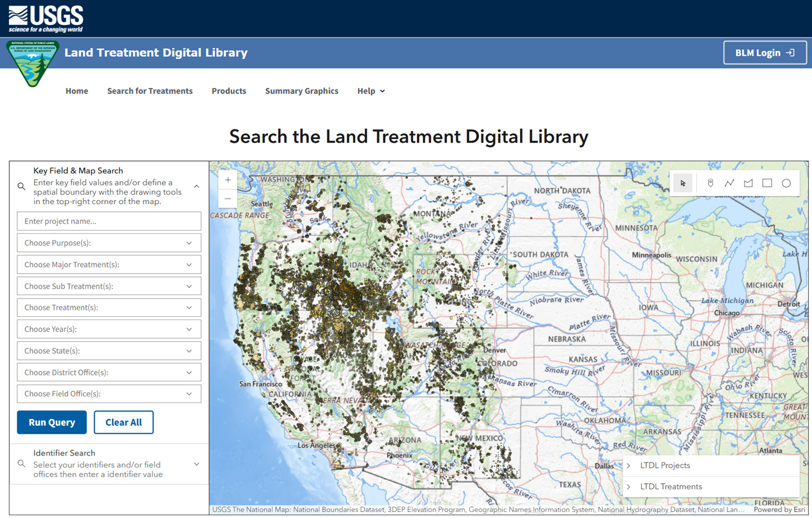Open the Summary Graphics page
The height and width of the screenshot is (518, 812).
[x=301, y=91]
